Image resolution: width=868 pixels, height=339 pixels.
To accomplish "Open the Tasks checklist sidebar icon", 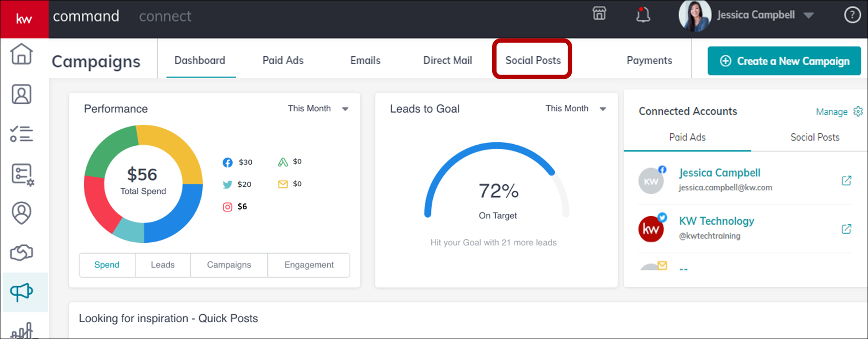I will click(22, 134).
